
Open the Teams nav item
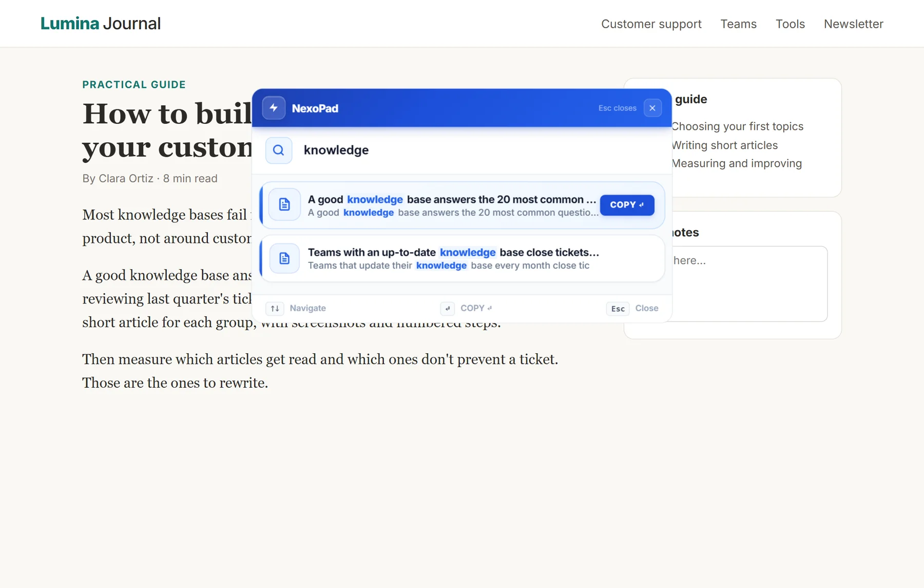coord(738,24)
